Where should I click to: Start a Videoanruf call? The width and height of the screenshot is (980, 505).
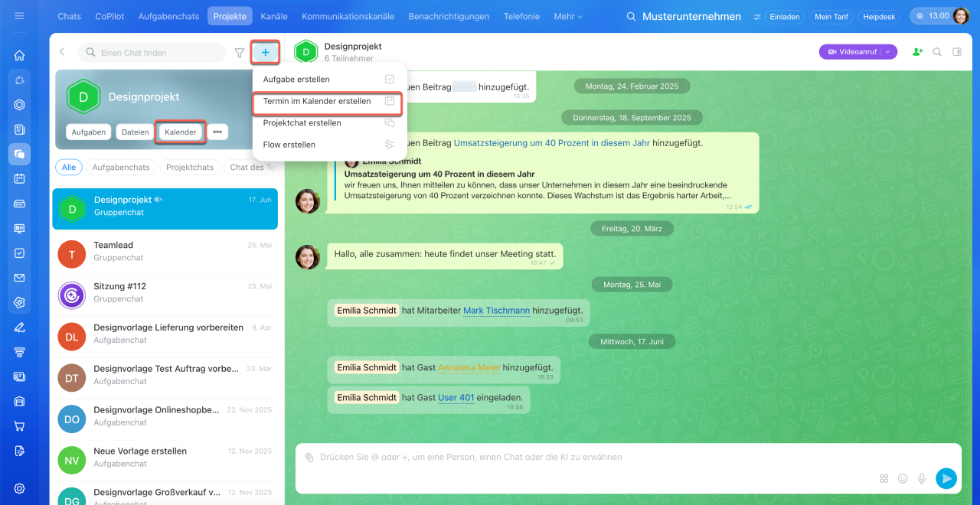(850, 52)
